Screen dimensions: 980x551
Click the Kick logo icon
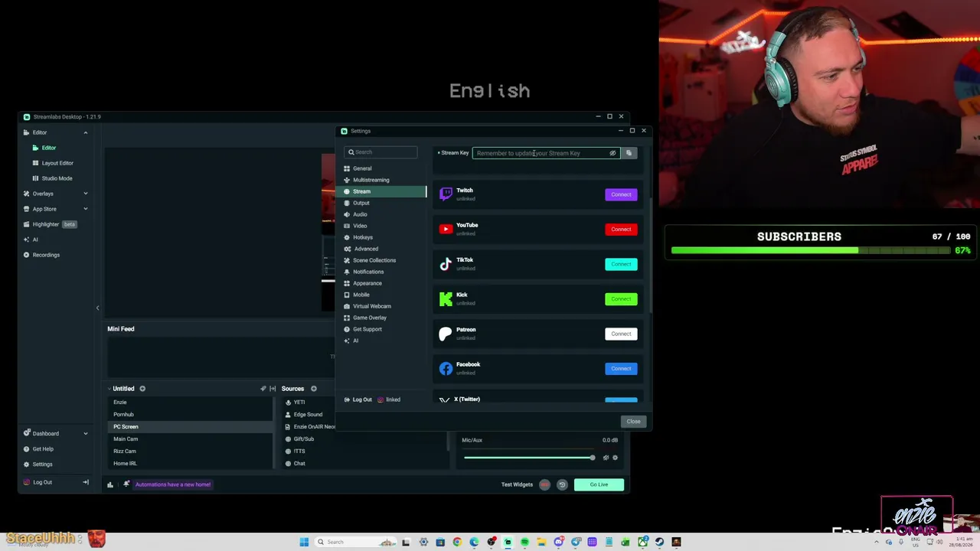446,298
